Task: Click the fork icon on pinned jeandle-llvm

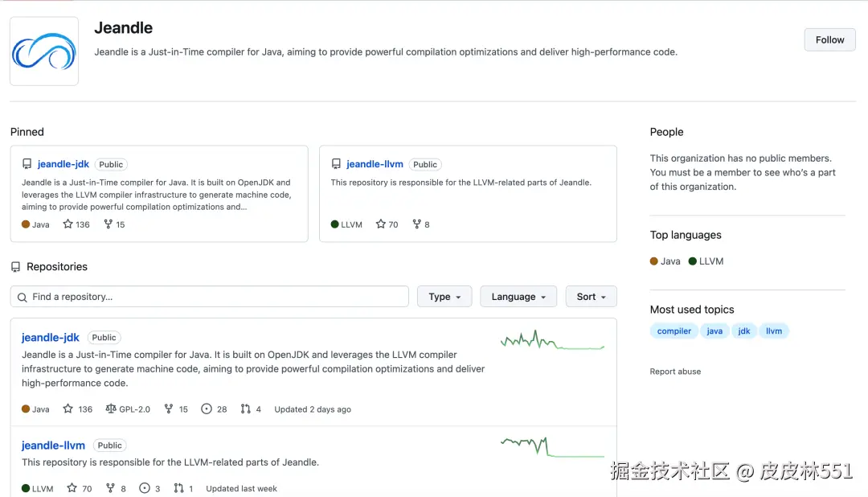Action: pyautogui.click(x=416, y=224)
